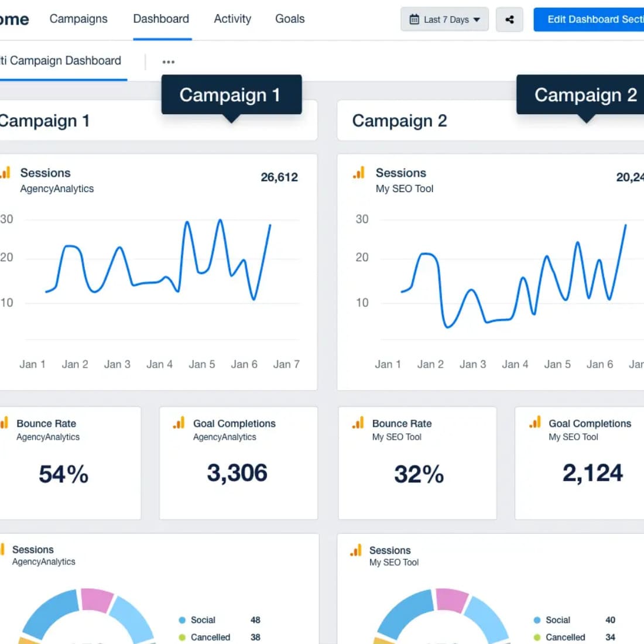Click the 26,612 sessions total
The image size is (644, 644).
point(279,177)
